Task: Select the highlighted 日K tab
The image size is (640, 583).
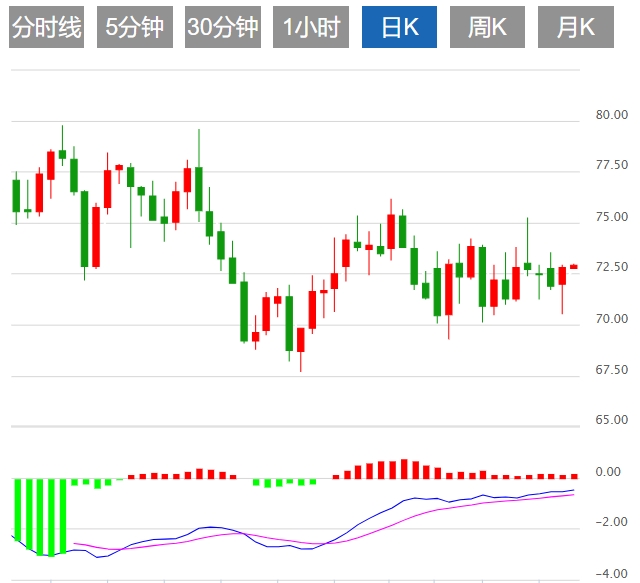Action: (x=399, y=28)
